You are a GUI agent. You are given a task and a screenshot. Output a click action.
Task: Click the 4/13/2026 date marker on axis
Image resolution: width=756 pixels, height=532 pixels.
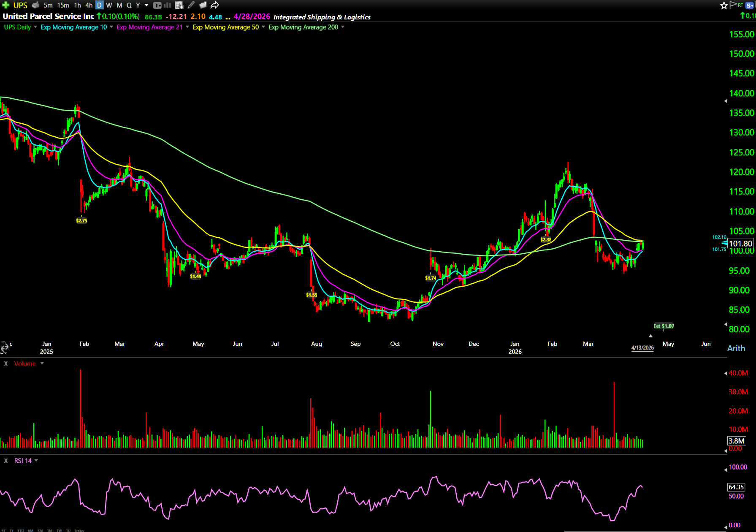[642, 347]
